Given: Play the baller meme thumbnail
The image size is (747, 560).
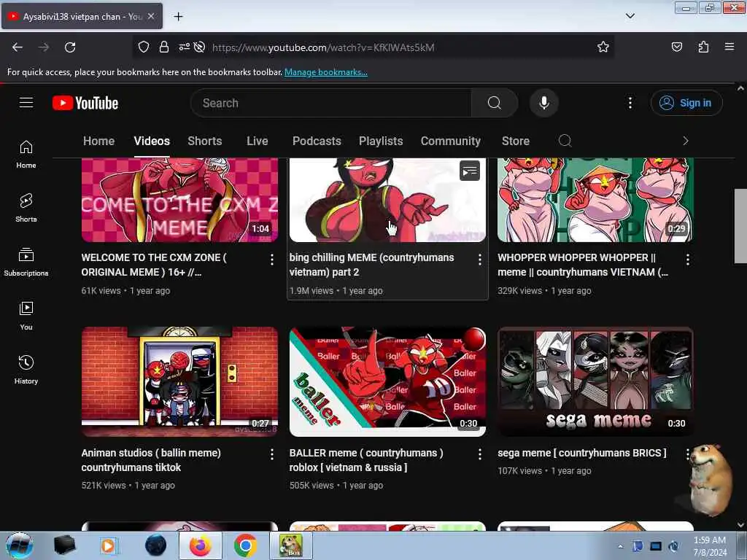Looking at the screenshot, I should click(x=387, y=381).
